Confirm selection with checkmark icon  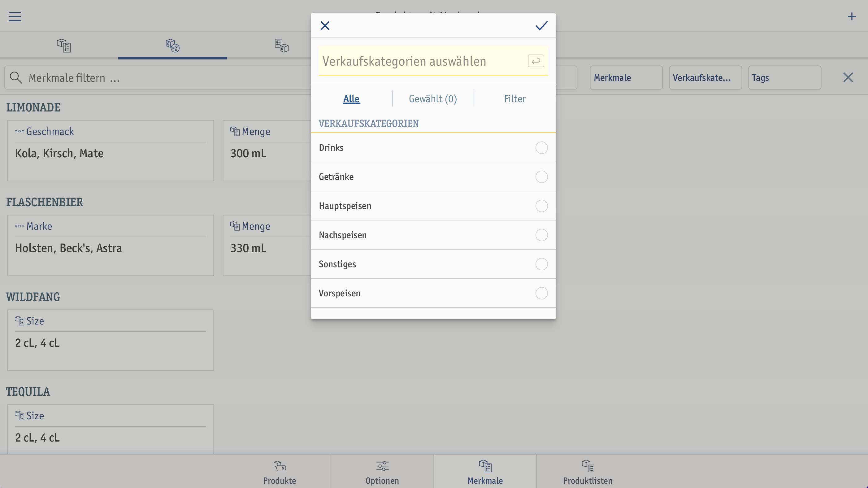coord(541,26)
